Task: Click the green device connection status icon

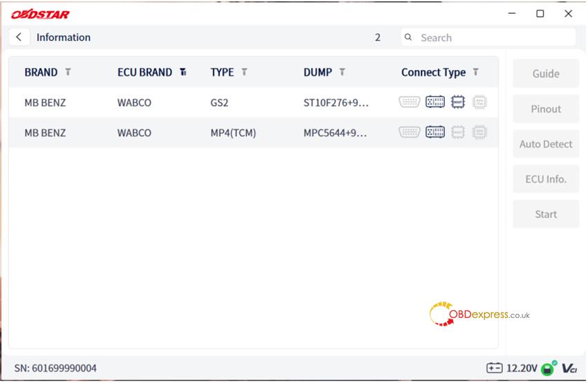Action: pyautogui.click(x=549, y=368)
